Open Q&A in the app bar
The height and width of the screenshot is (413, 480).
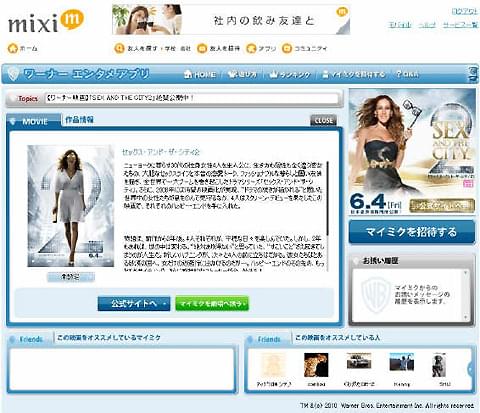click(407, 74)
